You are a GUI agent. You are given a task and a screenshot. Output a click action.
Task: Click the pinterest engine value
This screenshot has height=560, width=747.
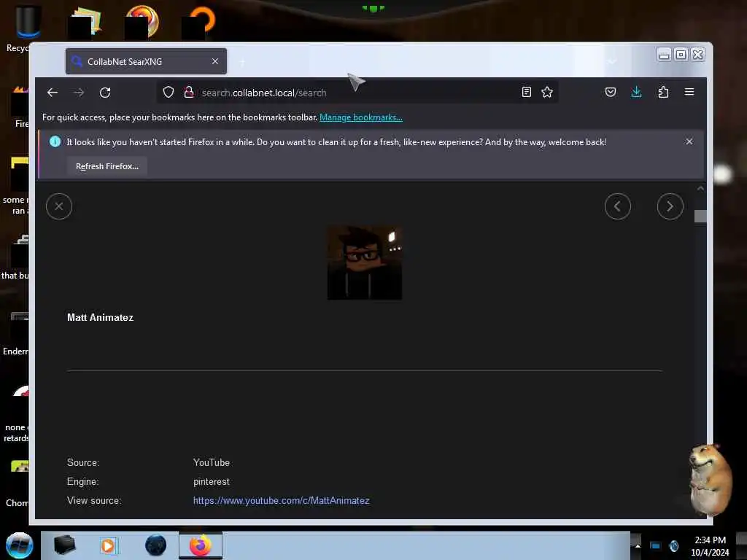coord(212,481)
